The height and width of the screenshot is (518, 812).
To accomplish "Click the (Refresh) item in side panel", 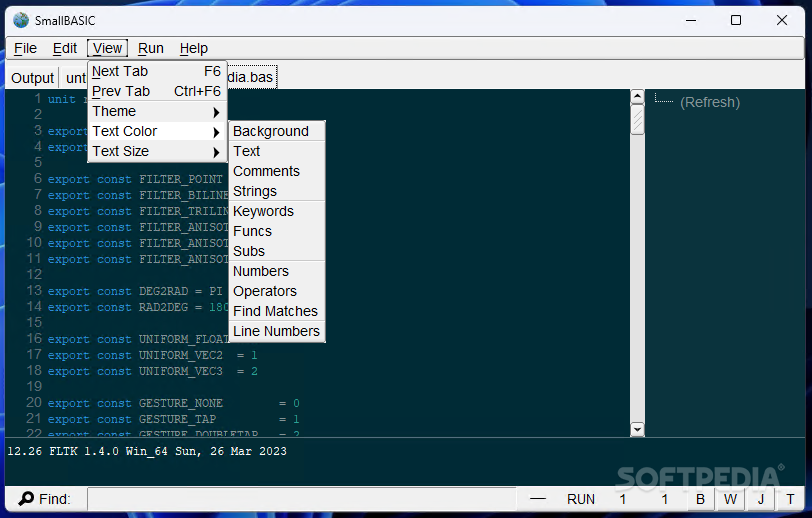I will [710, 103].
